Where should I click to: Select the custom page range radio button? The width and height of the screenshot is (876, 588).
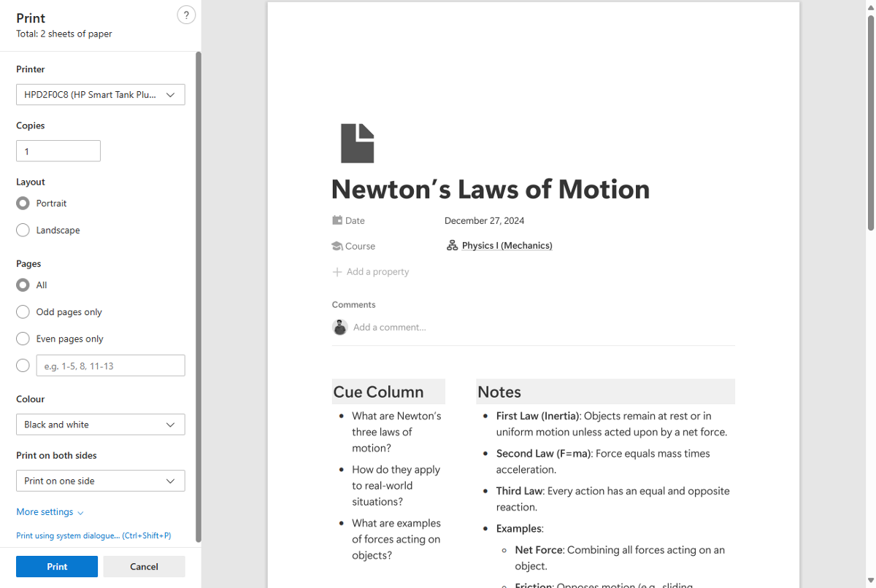(x=23, y=365)
